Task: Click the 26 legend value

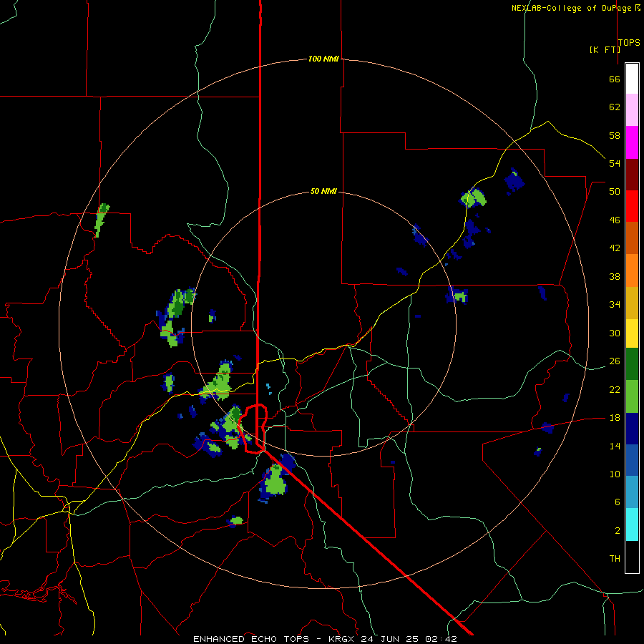Action: [x=615, y=361]
